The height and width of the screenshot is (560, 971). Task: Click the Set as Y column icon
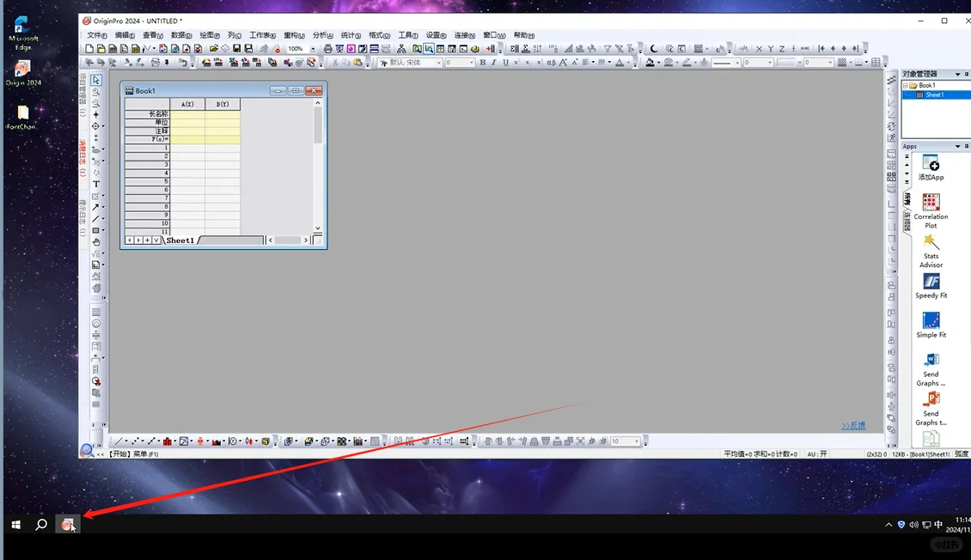tap(771, 48)
